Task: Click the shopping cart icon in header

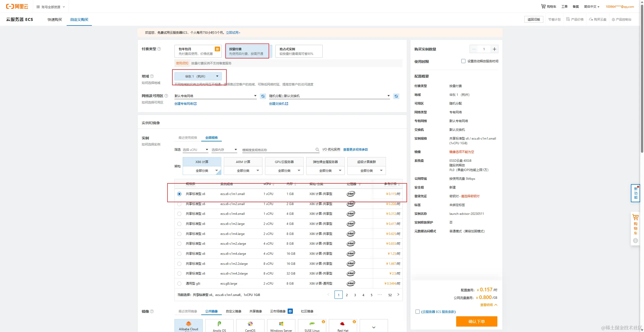Action: pyautogui.click(x=543, y=6)
